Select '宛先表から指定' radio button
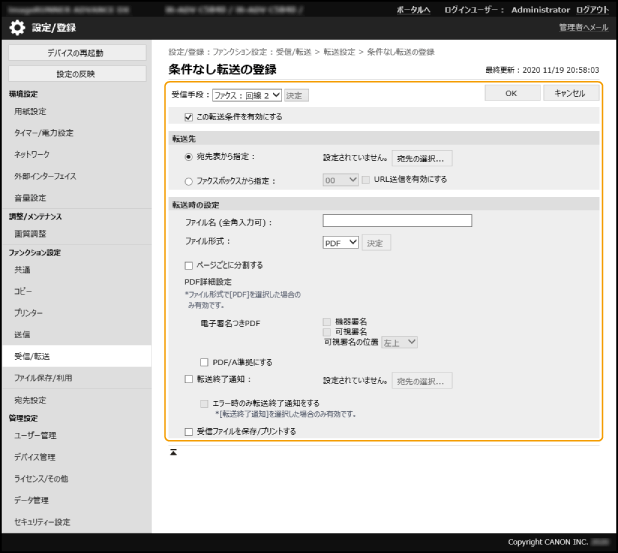Screen dimensions: 618x553 click(x=189, y=158)
